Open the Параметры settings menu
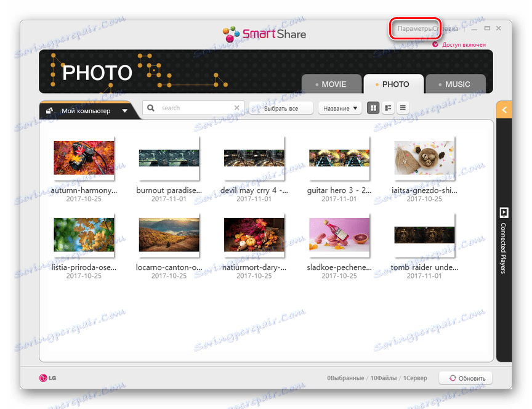The width and height of the screenshot is (532, 409). [414, 29]
